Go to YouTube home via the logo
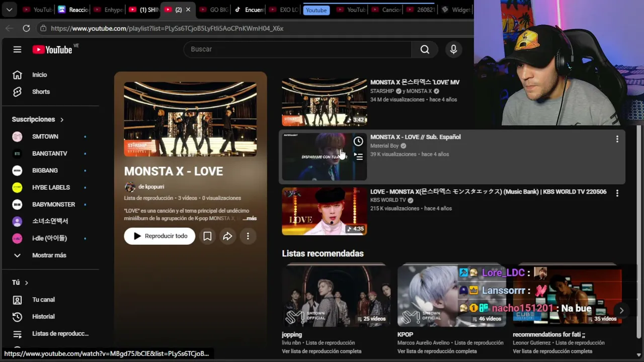 click(52, 49)
